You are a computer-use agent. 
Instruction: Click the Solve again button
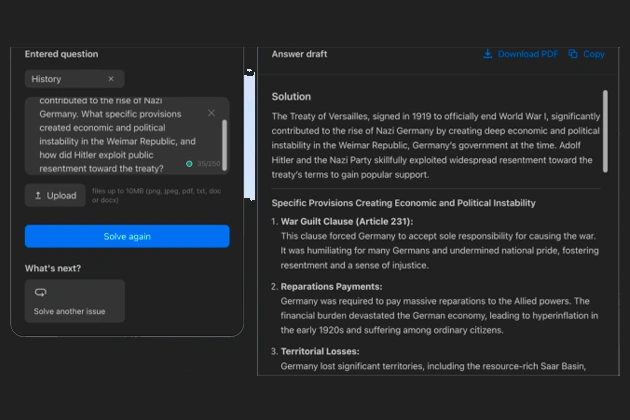(x=127, y=236)
